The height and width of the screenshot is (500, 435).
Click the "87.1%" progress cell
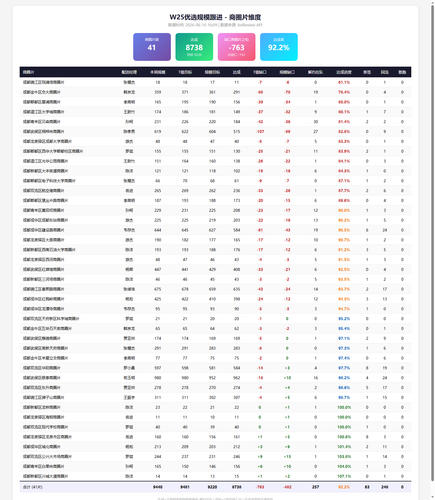344,181
